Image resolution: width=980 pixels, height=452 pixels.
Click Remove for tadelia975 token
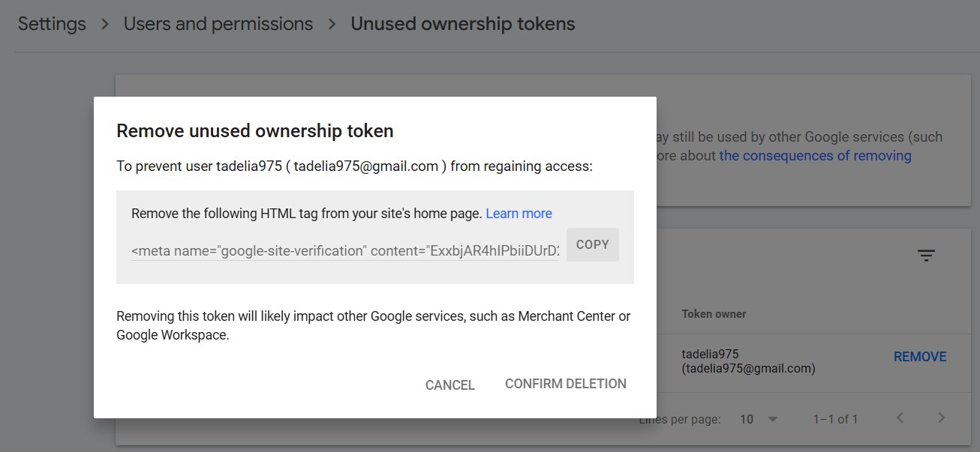pyautogui.click(x=920, y=357)
